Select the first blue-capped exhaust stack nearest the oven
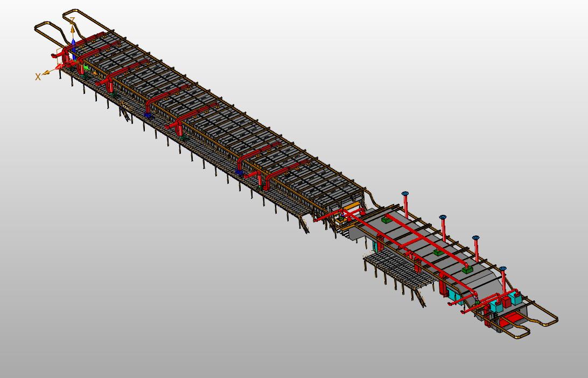The width and height of the screenshot is (588, 378). point(405,194)
